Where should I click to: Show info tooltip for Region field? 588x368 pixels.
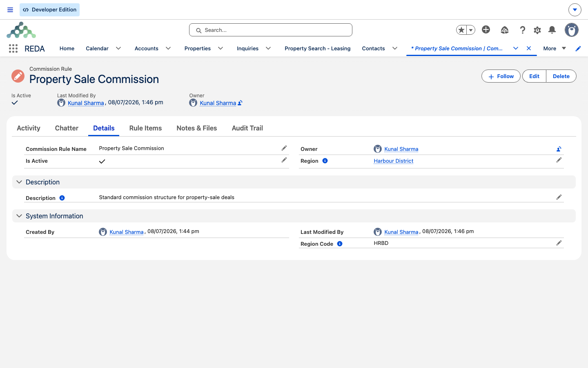click(x=325, y=161)
